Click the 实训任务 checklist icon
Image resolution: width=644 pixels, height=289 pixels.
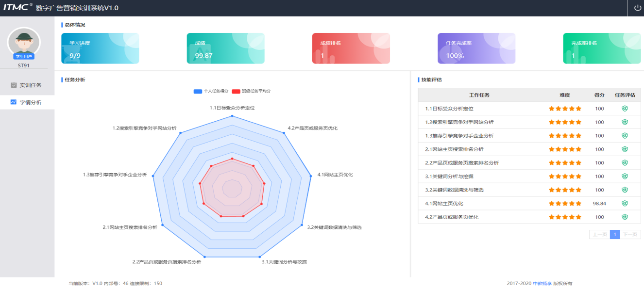click(x=14, y=85)
